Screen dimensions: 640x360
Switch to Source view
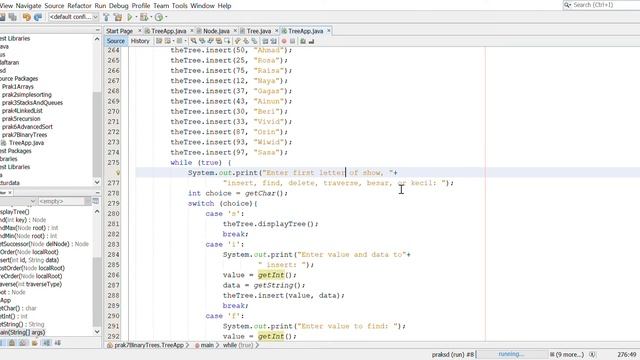pos(116,41)
